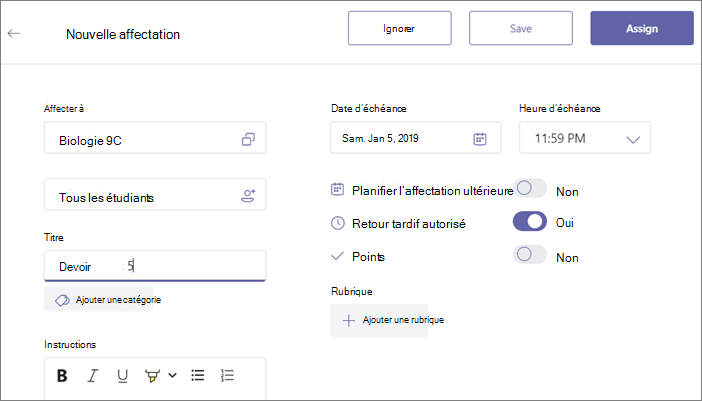Click the Rubrique label text
The height and width of the screenshot is (401, 702).
coord(352,291)
